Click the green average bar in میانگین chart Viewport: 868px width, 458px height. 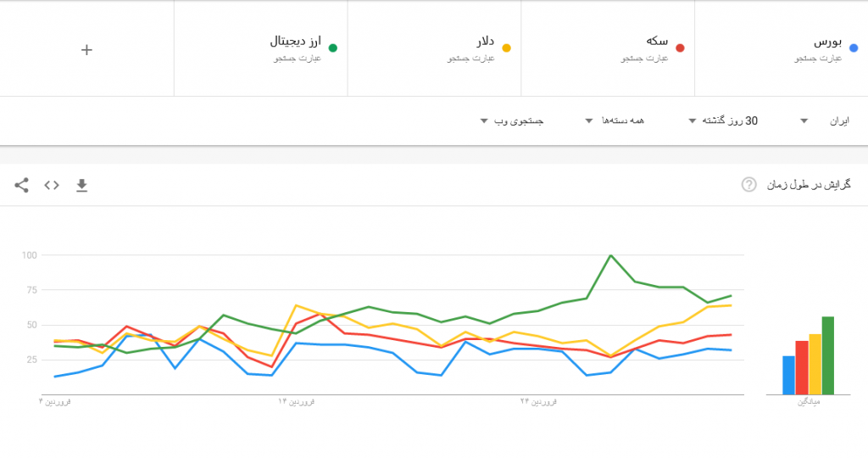(x=828, y=355)
